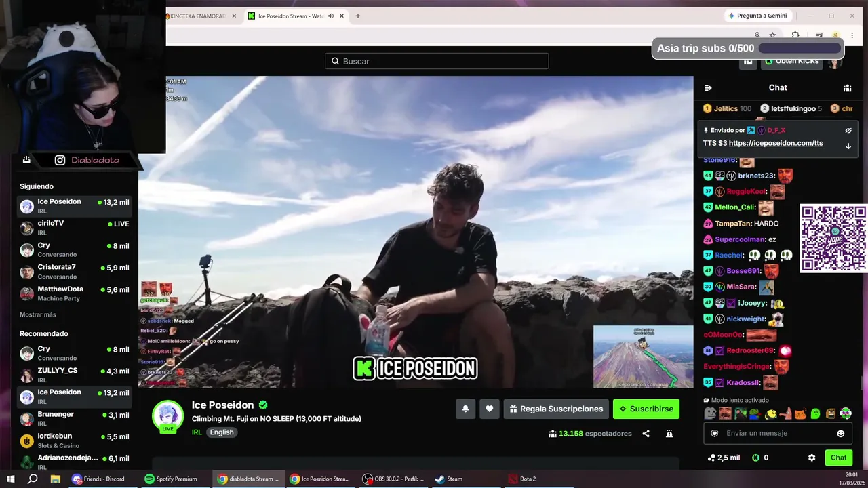Click the TampaTan username in chat
This screenshot has height=488, width=868.
click(x=732, y=224)
